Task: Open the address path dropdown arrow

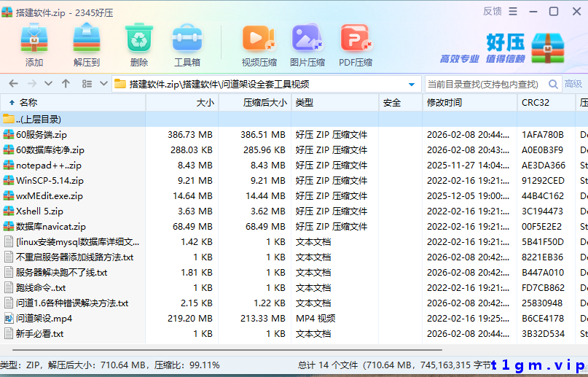Action: (412, 85)
